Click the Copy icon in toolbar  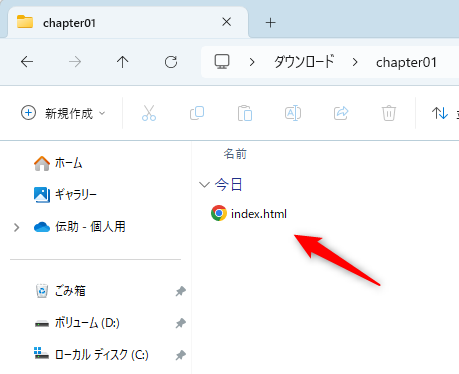197,113
